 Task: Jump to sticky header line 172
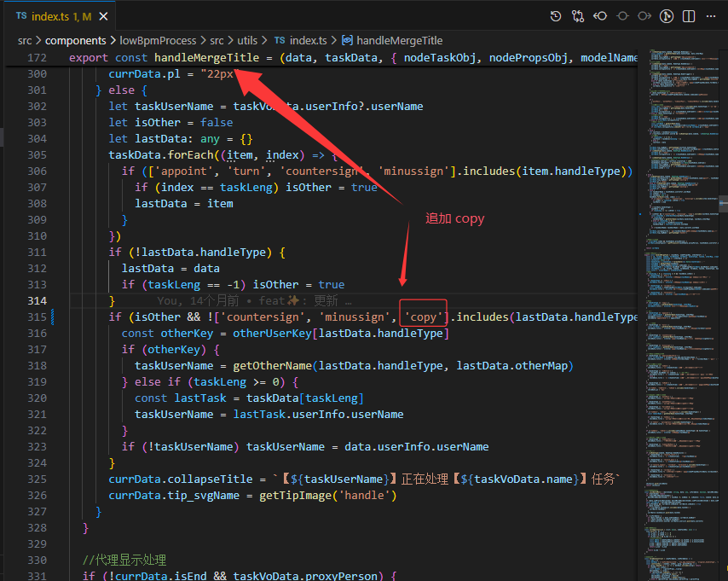pyautogui.click(x=36, y=58)
